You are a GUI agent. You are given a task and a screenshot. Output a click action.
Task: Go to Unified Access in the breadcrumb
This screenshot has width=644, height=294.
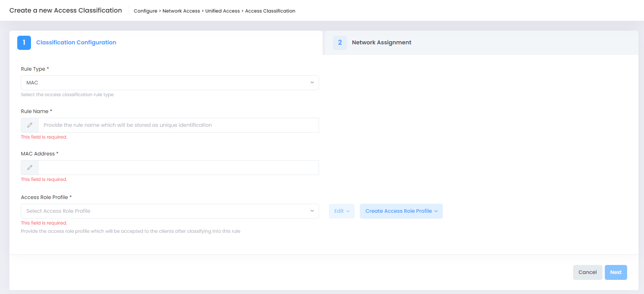(222, 11)
